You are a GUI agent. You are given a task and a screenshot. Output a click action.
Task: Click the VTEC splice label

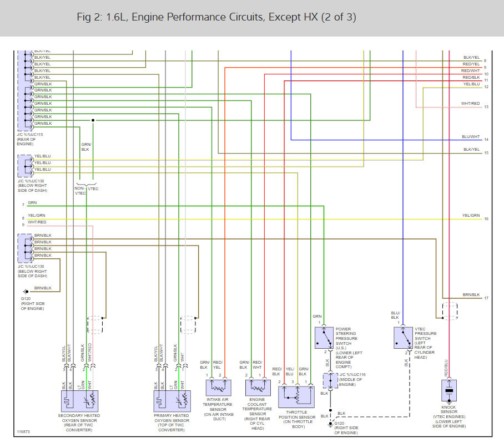93,189
